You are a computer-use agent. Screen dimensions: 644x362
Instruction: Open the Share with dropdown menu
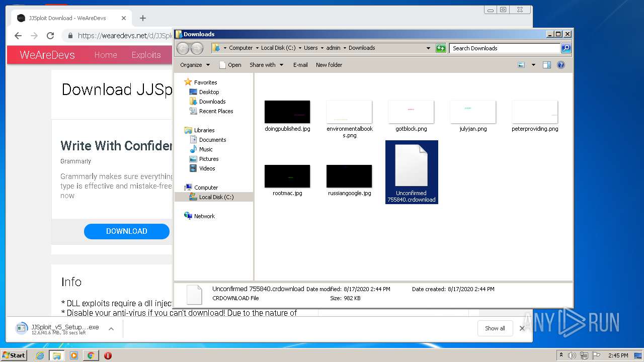[x=266, y=65]
